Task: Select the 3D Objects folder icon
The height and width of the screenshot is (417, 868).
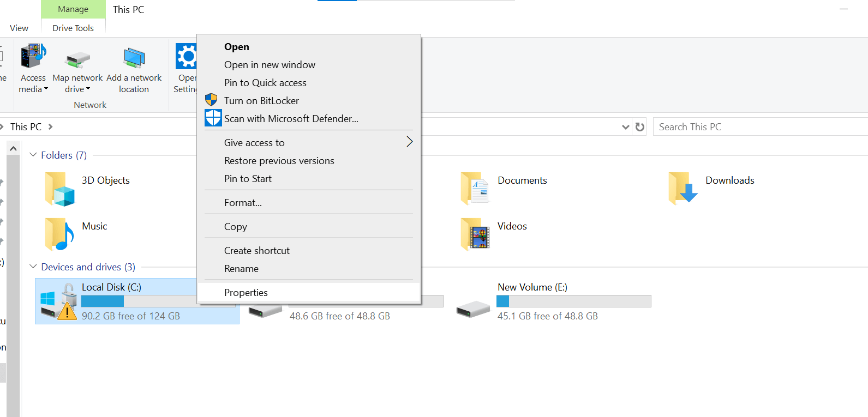Action: click(59, 189)
